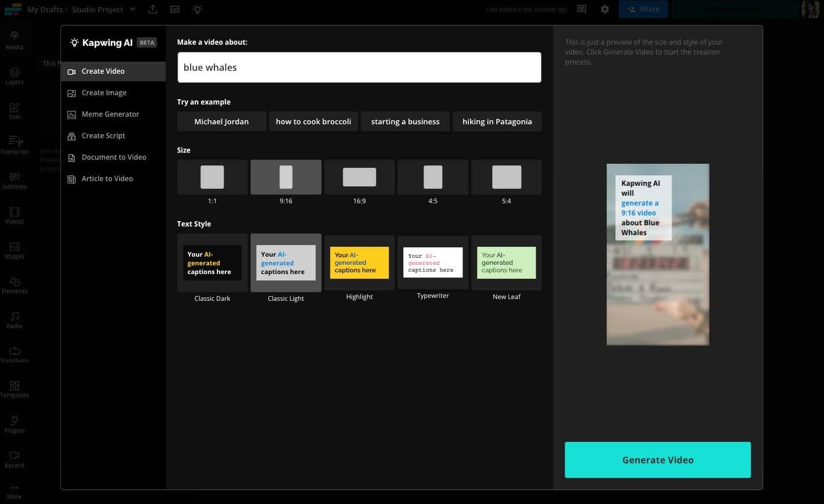Try the 'hiking in Patagonia' example
Viewport: 824px width, 504px height.
[497, 121]
